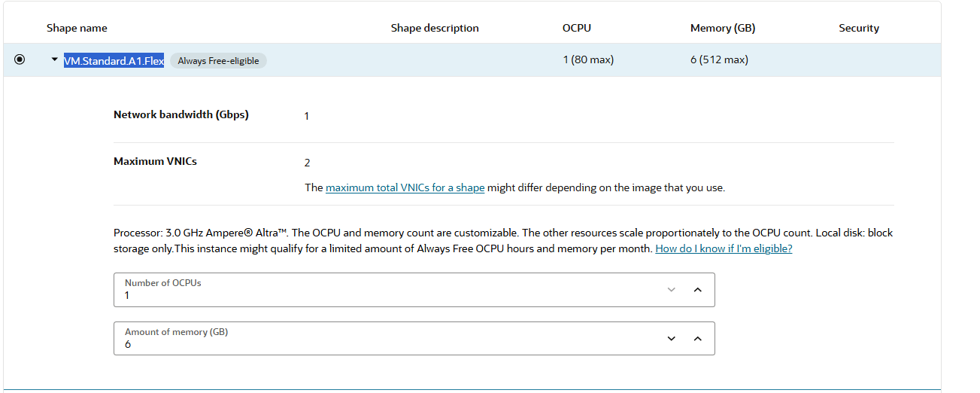Click the 6 (512 max) memory cell

pos(719,59)
